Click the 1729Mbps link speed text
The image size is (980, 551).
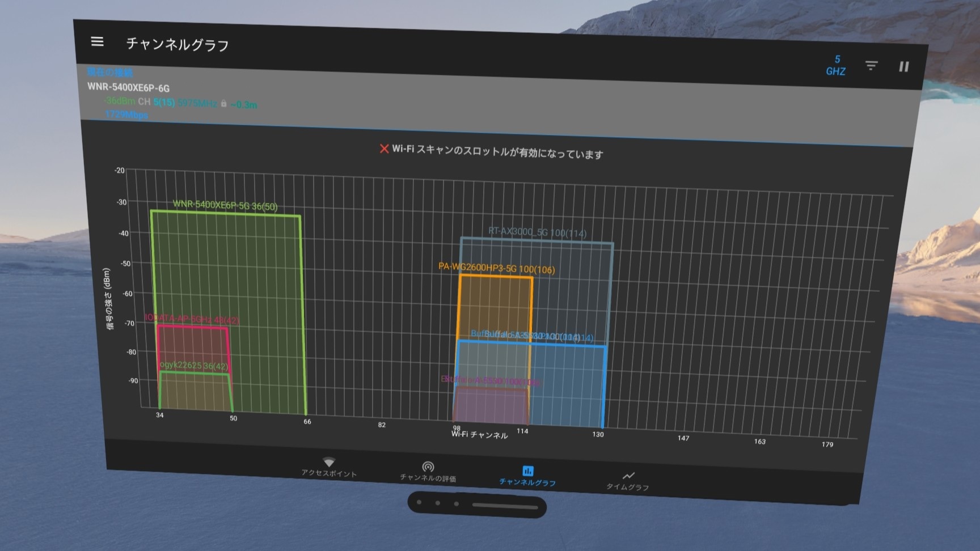tap(126, 115)
